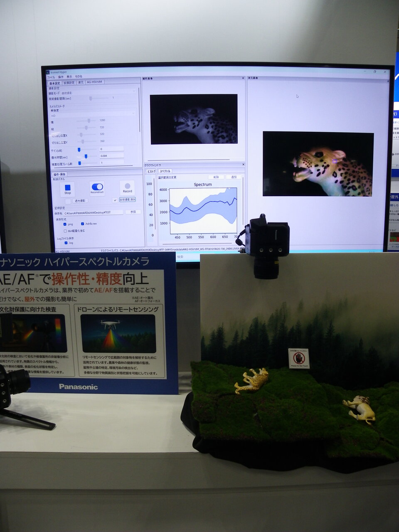Switch to the ヒストグ histogram tab

pyautogui.click(x=151, y=171)
